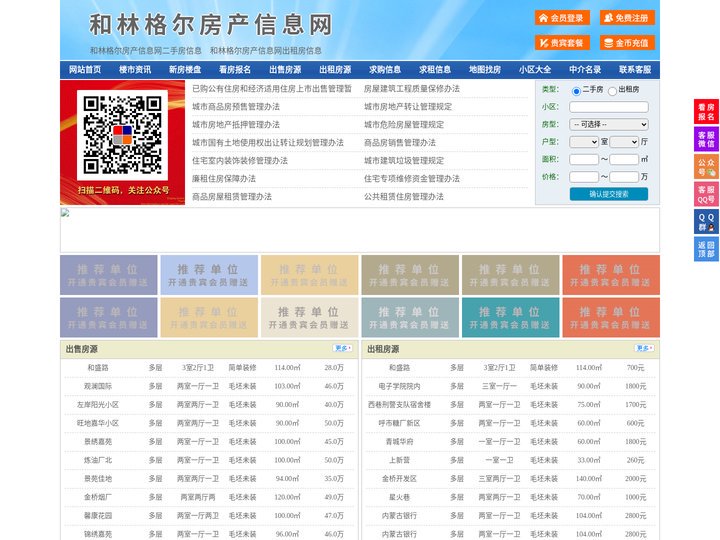Click 更多 in the 出售房源 panel header
This screenshot has height=540, width=720.
(342, 349)
